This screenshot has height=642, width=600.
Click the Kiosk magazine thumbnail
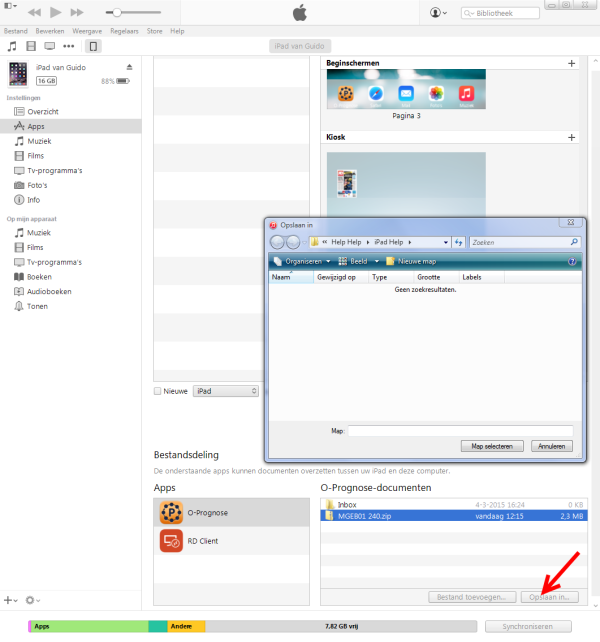346,184
